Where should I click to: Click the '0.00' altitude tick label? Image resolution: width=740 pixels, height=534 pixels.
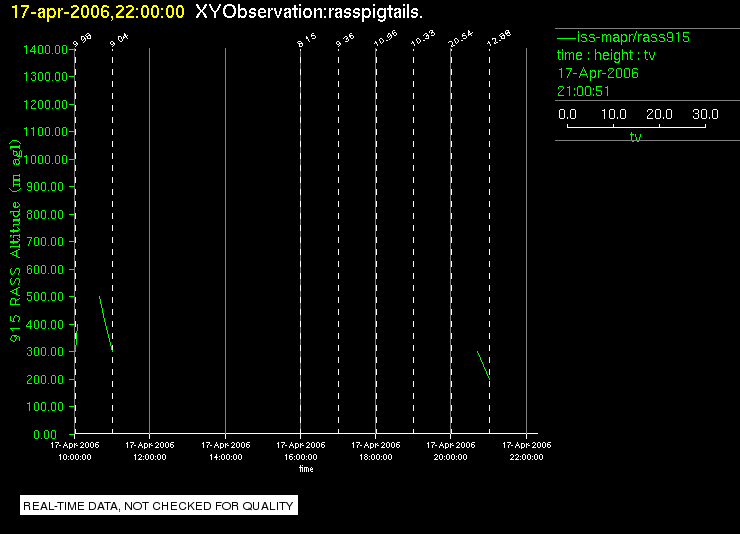click(x=45, y=434)
